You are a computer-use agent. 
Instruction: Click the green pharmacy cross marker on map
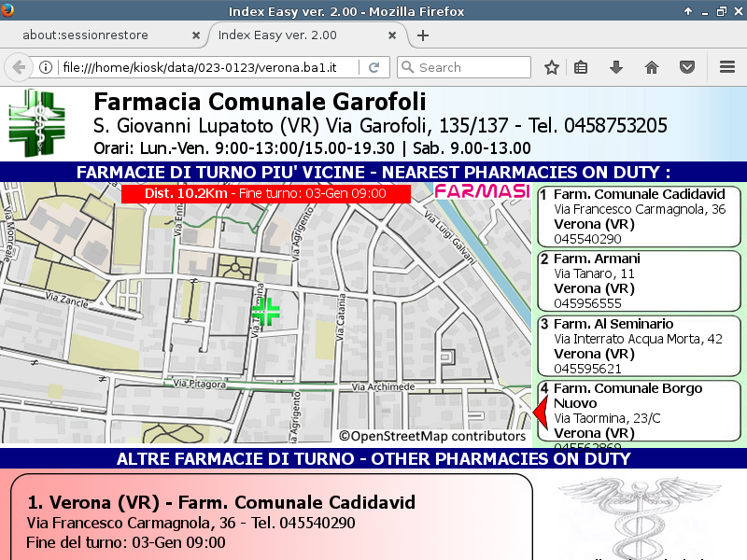point(266,311)
